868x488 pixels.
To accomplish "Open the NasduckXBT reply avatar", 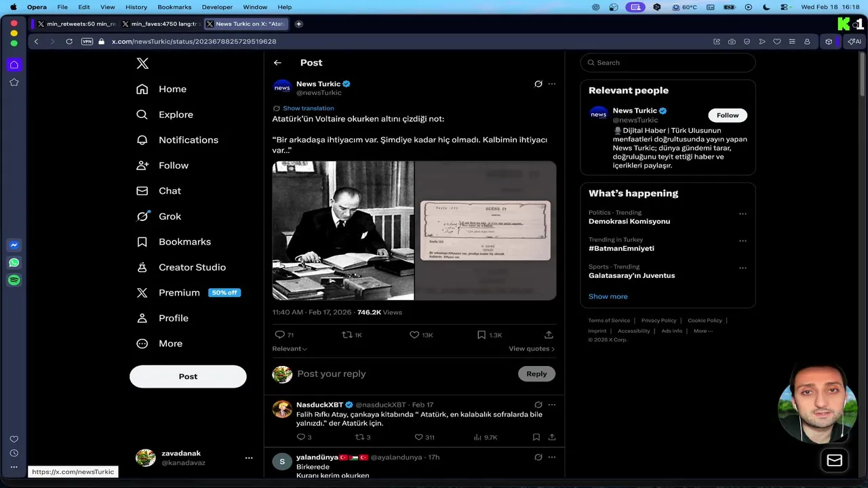I will click(282, 409).
